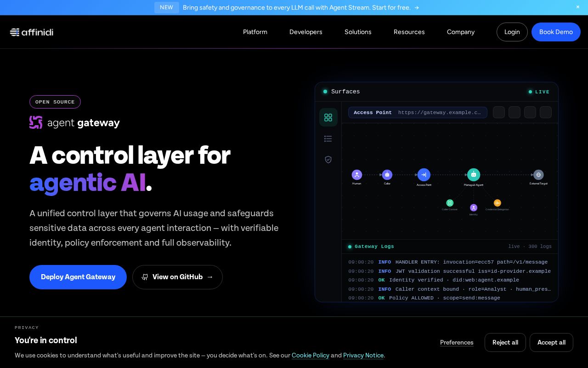Screen dimensions: 588x368
Task: Open the Resources menu
Action: click(x=409, y=32)
